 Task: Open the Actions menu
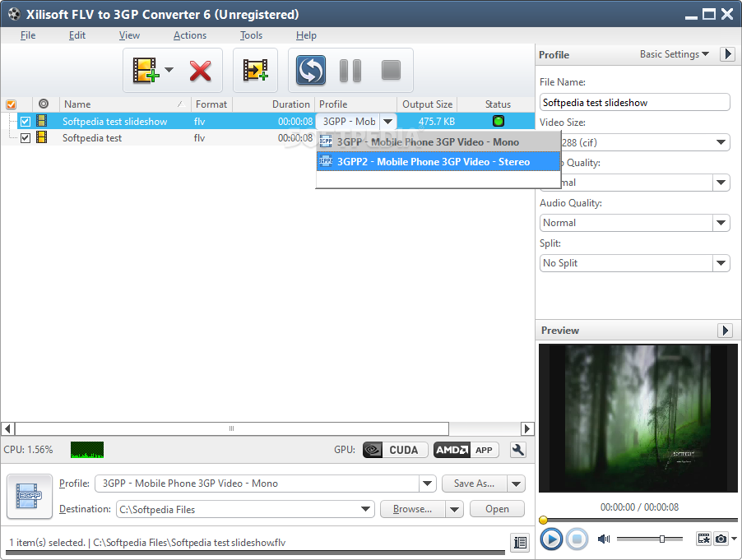(190, 35)
